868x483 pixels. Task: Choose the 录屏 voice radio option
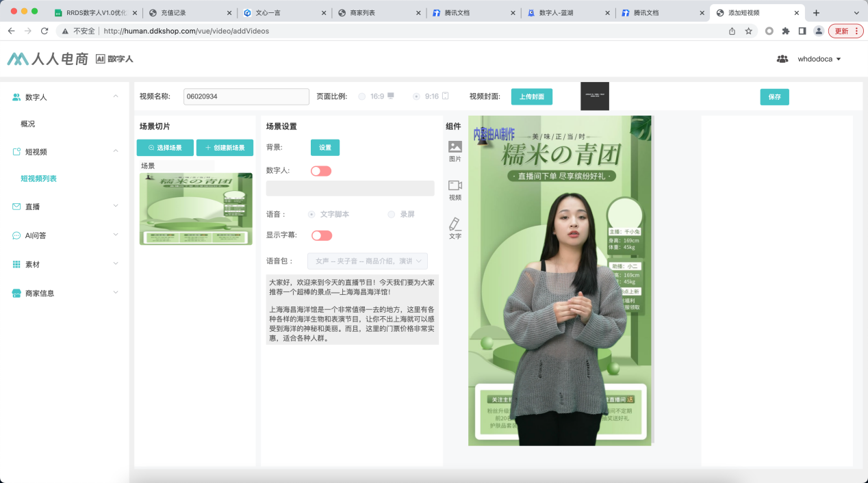392,214
